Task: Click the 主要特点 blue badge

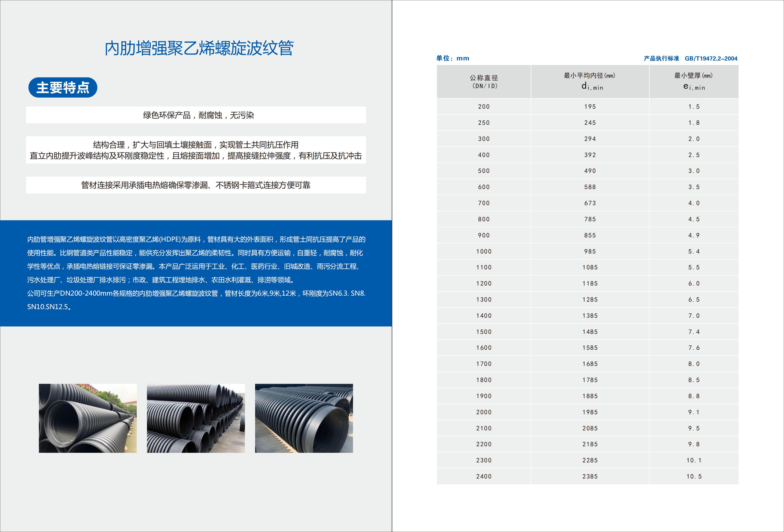Action: point(63,88)
